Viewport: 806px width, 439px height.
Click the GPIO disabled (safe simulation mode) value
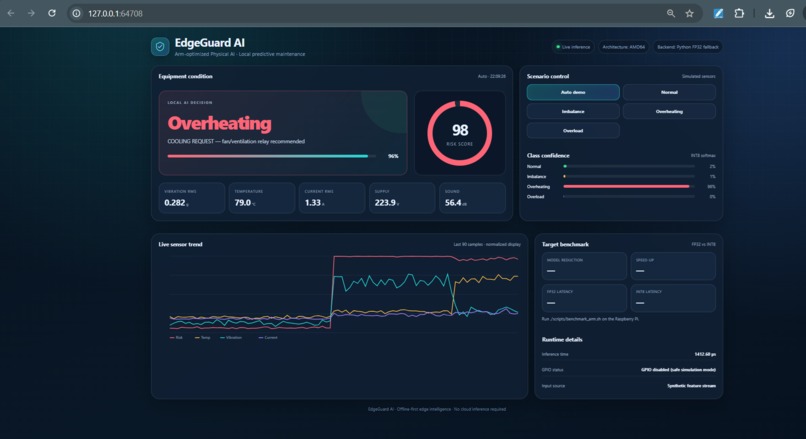pyautogui.click(x=679, y=370)
